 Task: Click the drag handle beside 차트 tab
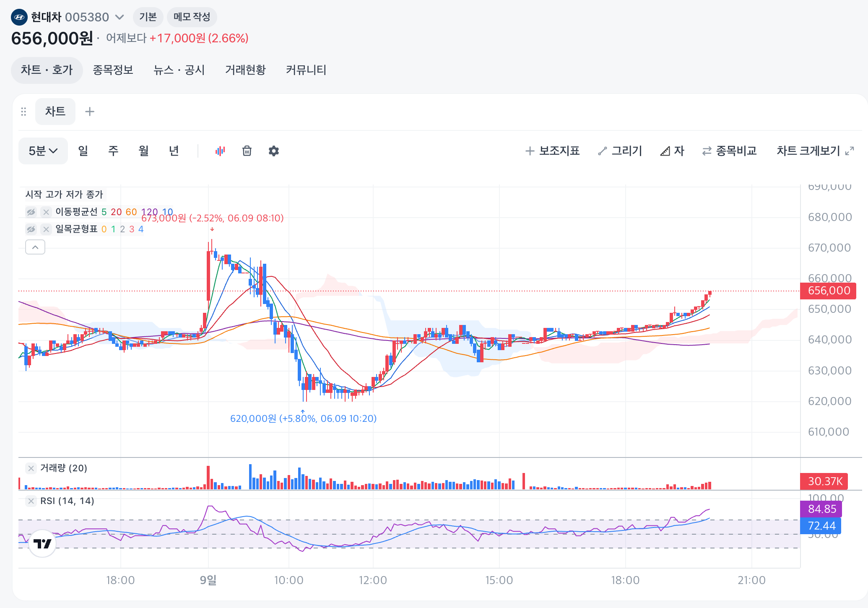click(x=23, y=112)
